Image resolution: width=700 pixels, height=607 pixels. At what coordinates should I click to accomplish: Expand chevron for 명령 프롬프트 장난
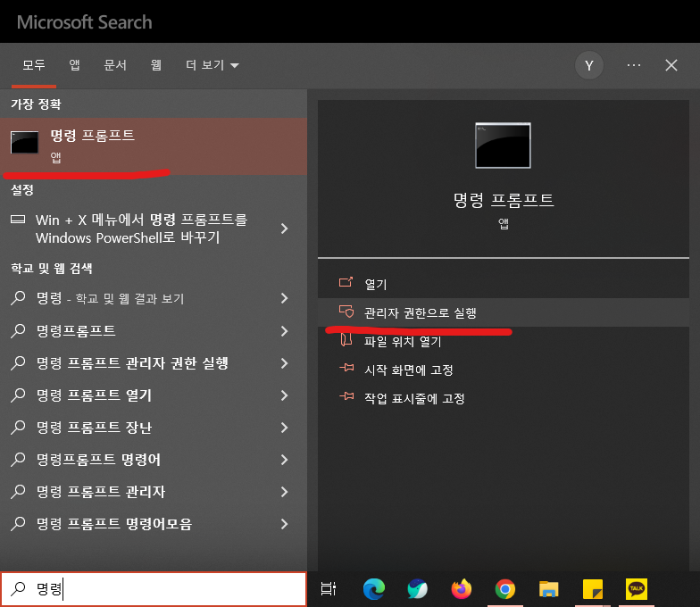click(284, 427)
